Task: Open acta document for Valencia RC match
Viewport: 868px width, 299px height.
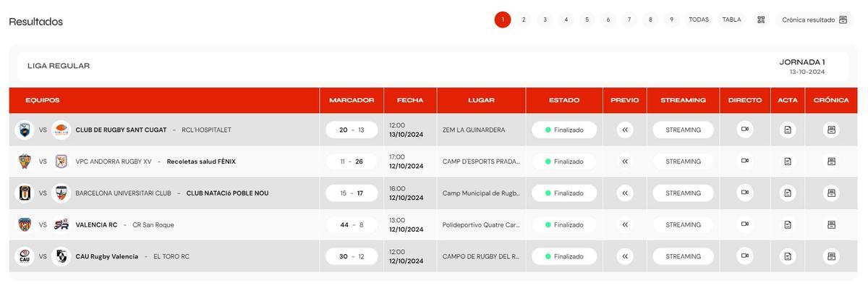Action: [x=788, y=224]
